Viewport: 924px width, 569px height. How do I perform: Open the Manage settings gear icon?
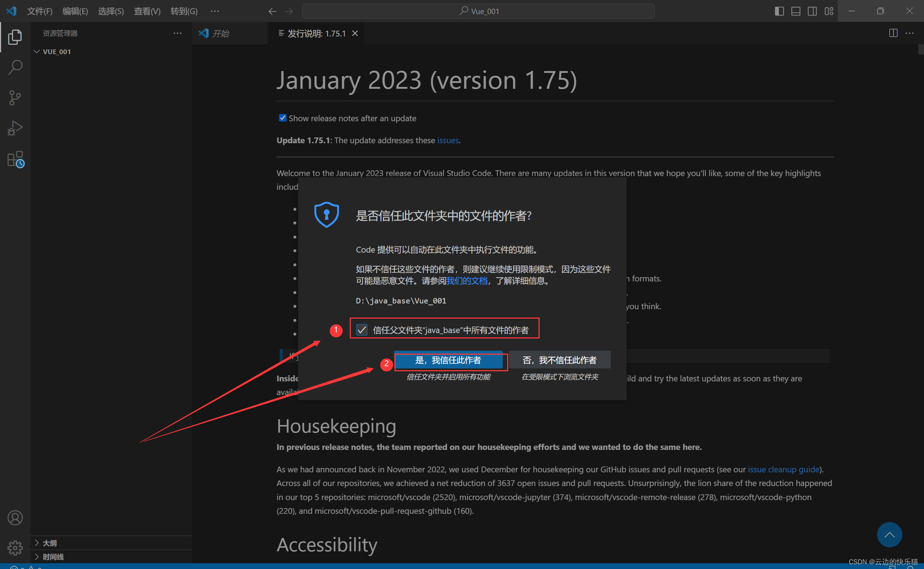[15, 548]
